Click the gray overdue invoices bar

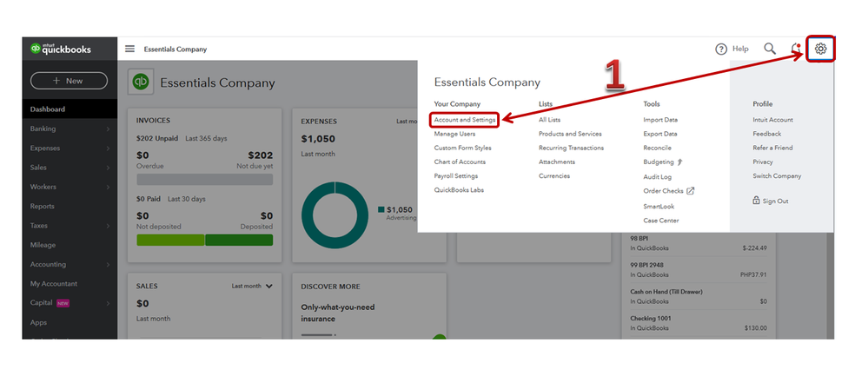(205, 180)
